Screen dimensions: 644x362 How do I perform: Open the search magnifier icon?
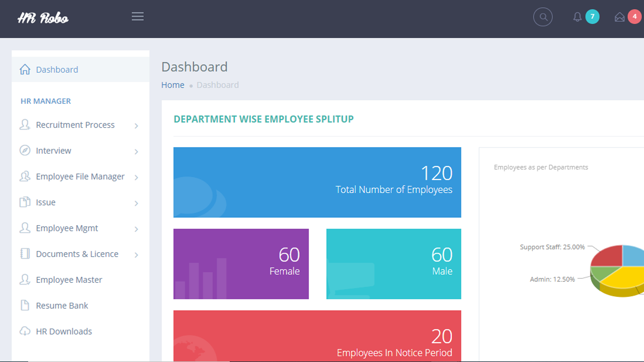543,17
